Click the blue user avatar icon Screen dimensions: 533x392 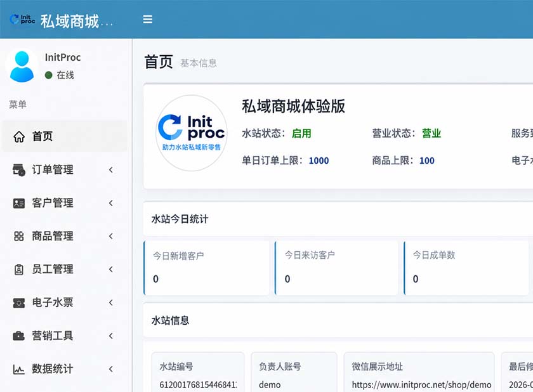point(22,67)
